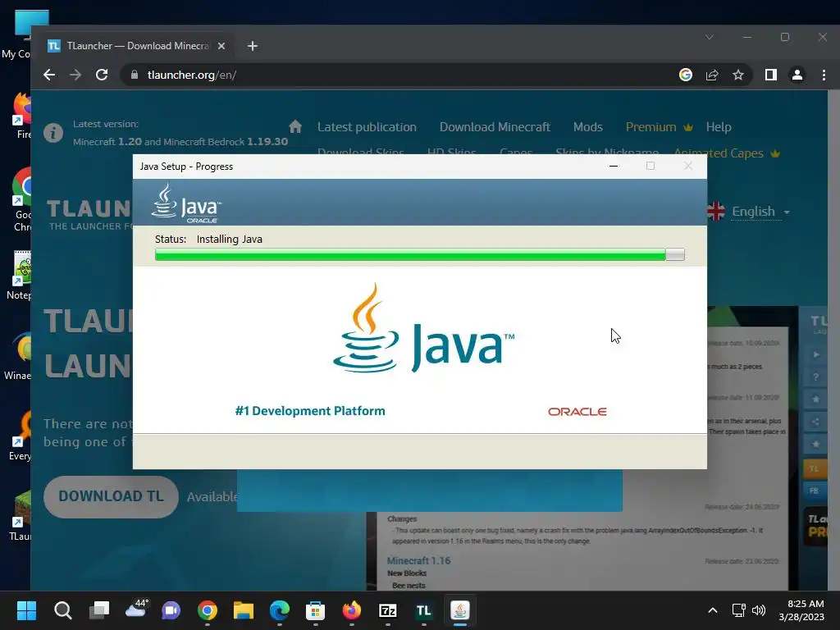The image size is (840, 630).
Task: Open the Chat app on taskbar
Action: click(x=171, y=610)
